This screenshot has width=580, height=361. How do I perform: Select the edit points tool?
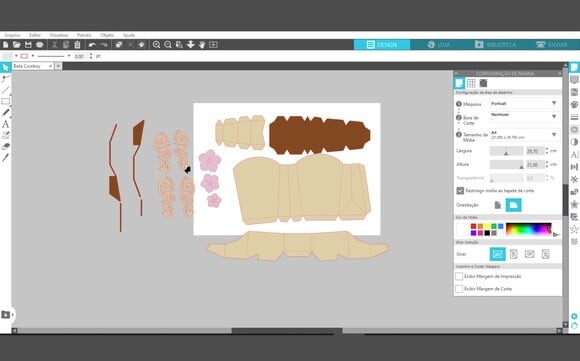tap(5, 79)
